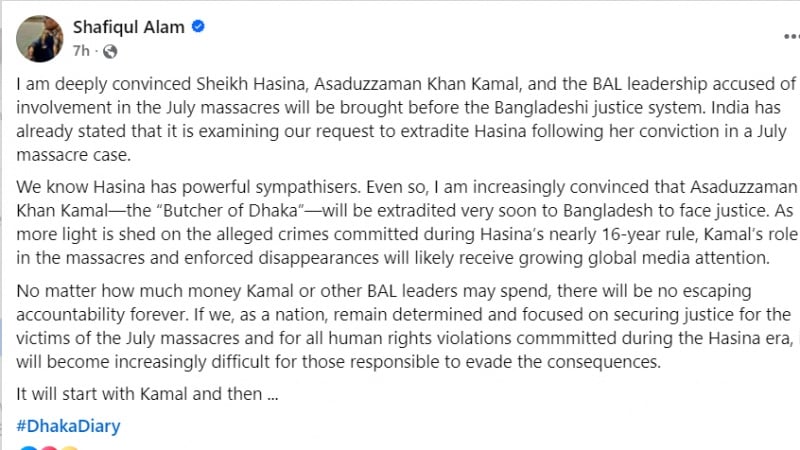
Task: Open the #DhakaDiary hashtag
Action: coord(68,426)
